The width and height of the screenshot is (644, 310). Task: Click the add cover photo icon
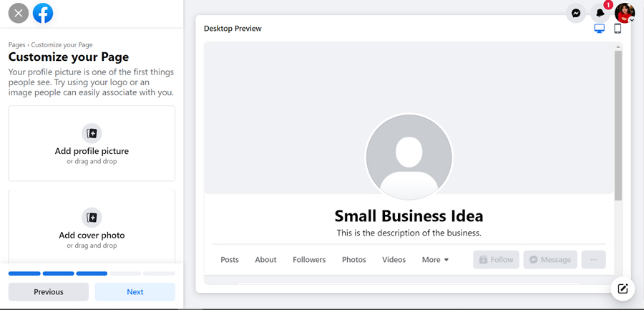pos(92,217)
